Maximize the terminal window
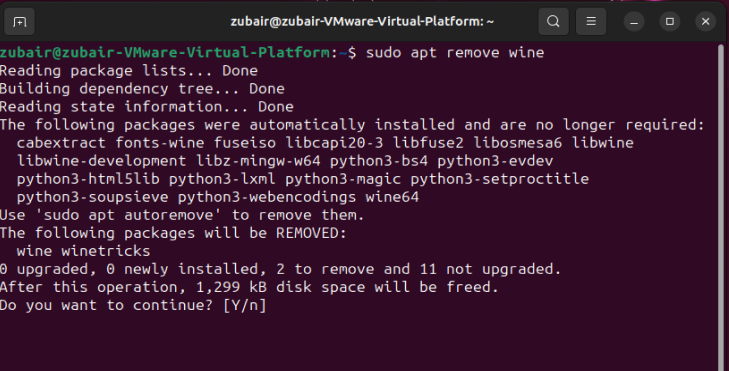The height and width of the screenshot is (371, 729). tap(669, 22)
